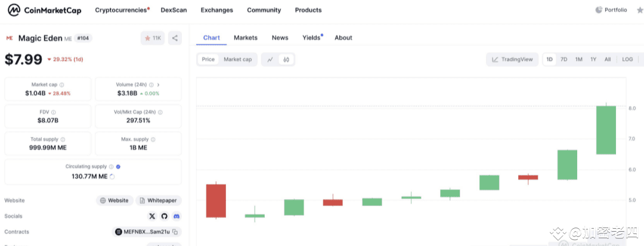Click the 29.32% (1d) change
Viewport: 644px width, 246px height.
66,60
